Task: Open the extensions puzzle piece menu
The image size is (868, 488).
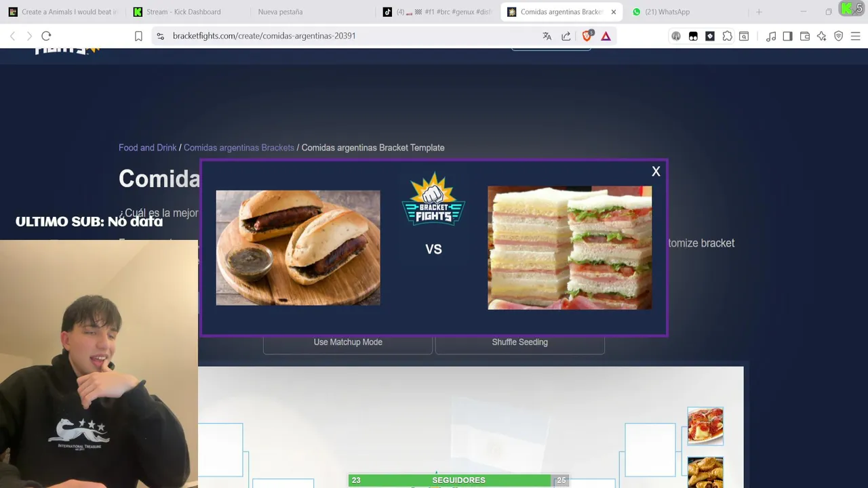Action: point(727,36)
